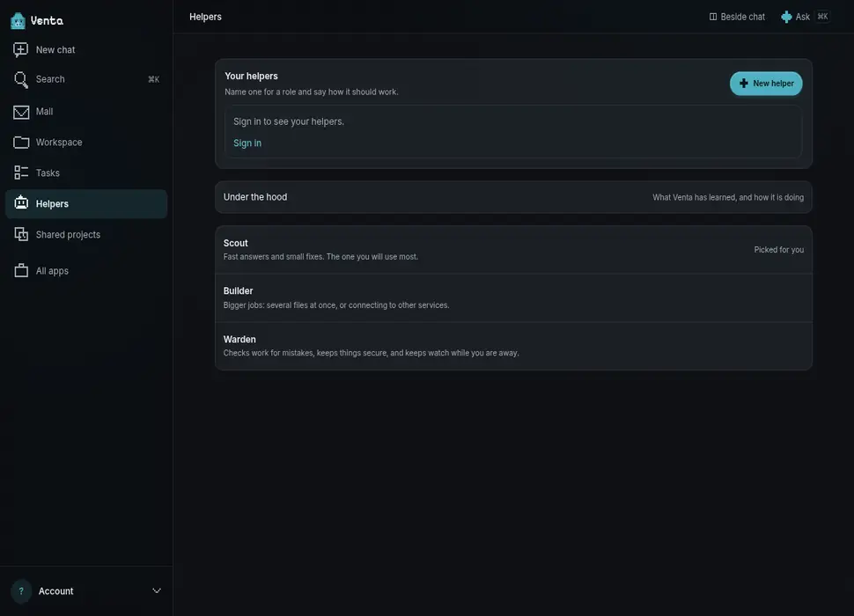The height and width of the screenshot is (616, 854).
Task: Follow the Sign in link
Action: point(247,143)
